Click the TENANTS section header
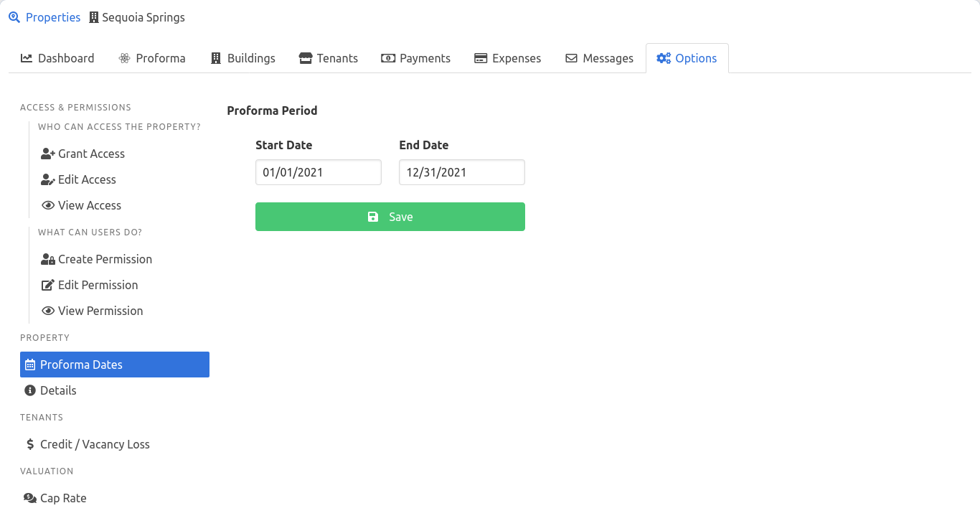The image size is (980, 531). pyautogui.click(x=42, y=418)
